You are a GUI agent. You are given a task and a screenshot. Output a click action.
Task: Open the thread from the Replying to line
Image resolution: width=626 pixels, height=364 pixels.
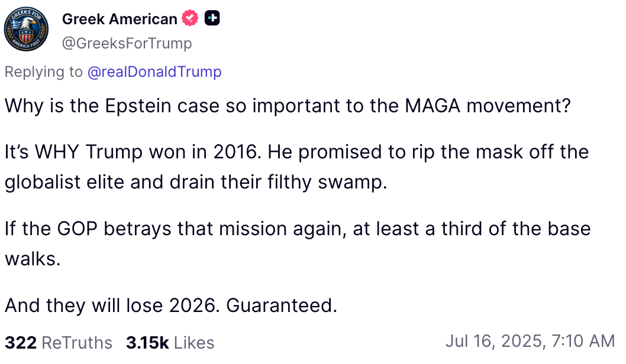coord(112,71)
